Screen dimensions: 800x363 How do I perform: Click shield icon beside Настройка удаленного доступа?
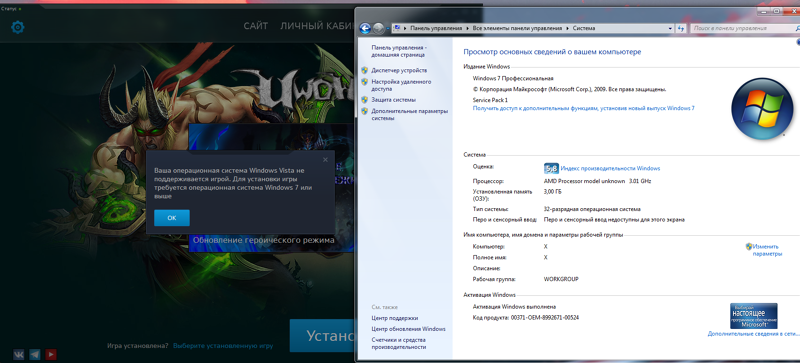[x=364, y=82]
